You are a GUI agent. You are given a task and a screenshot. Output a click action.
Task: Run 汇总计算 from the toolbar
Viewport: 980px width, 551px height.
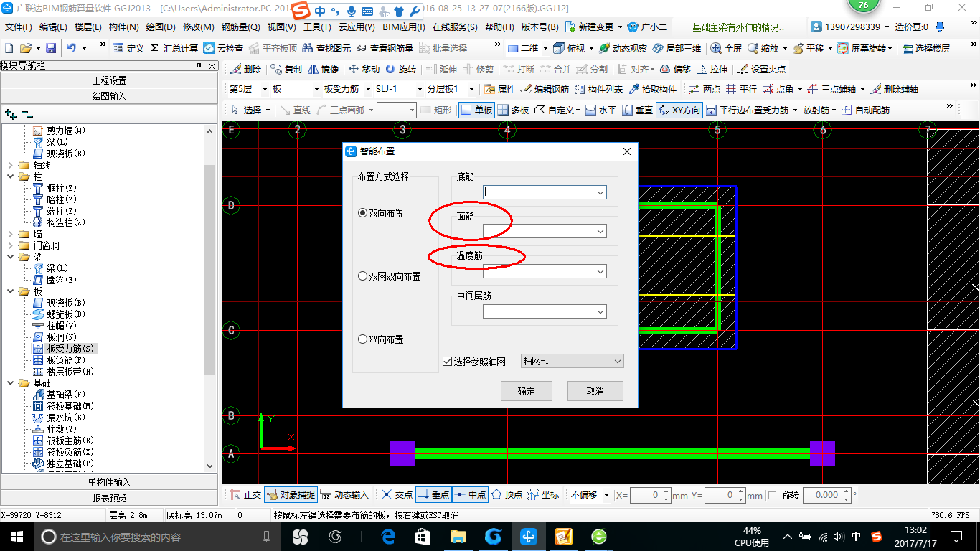[174, 48]
